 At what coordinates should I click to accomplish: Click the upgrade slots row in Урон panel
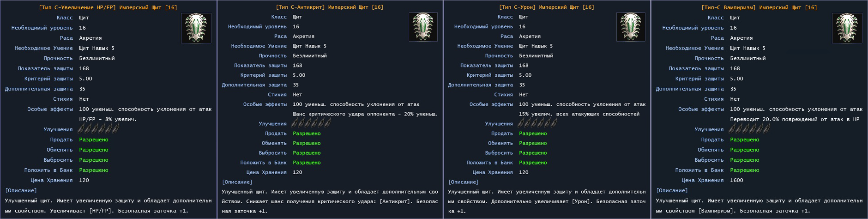point(537,123)
